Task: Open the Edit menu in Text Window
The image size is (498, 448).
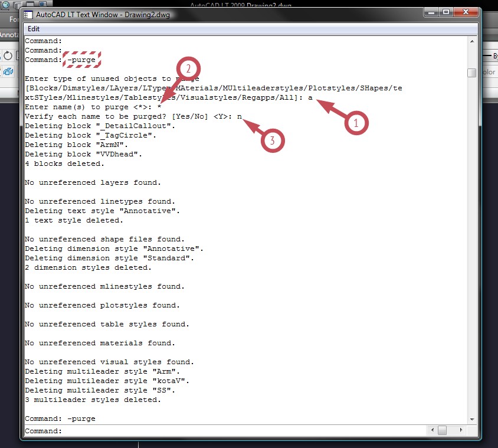Action: click(x=34, y=29)
